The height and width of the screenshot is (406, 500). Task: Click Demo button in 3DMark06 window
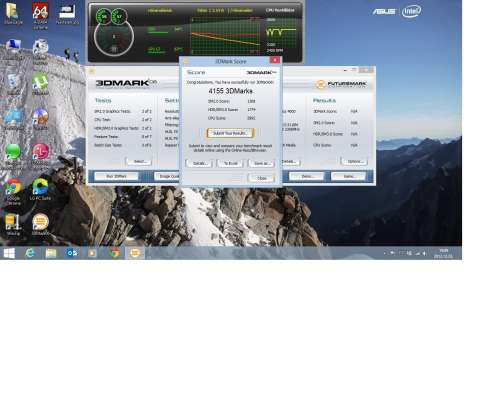307,176
